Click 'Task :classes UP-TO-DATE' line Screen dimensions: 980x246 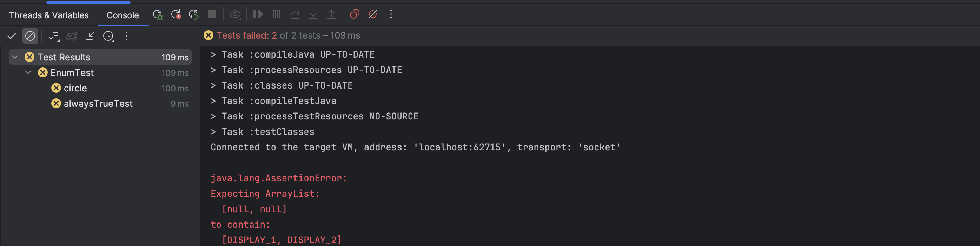coord(282,85)
